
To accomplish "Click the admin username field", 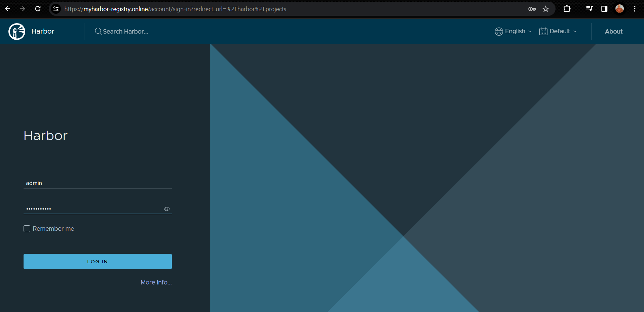I will point(98,183).
